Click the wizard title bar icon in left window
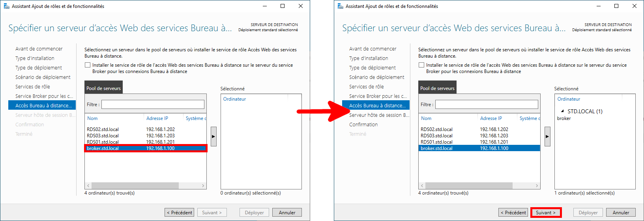 pos(6,6)
